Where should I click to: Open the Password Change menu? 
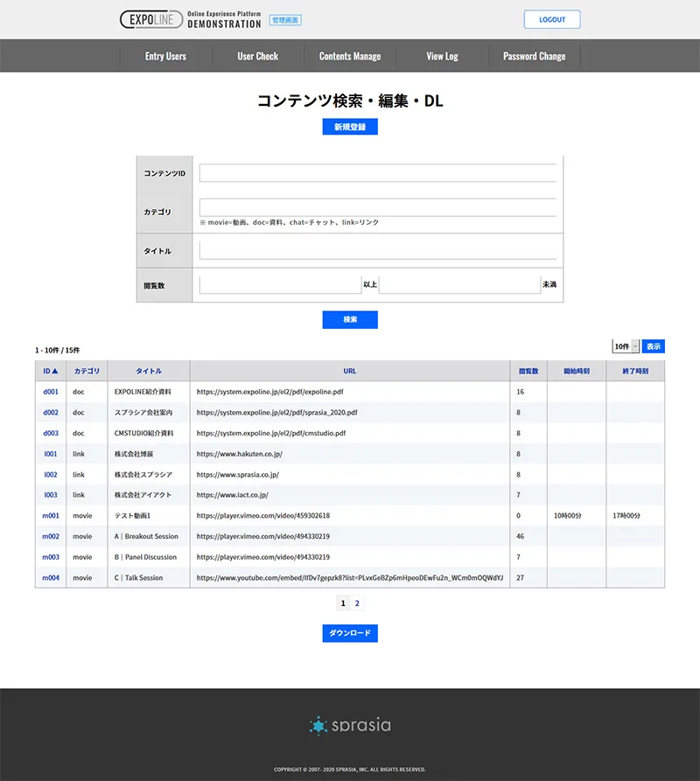(534, 56)
